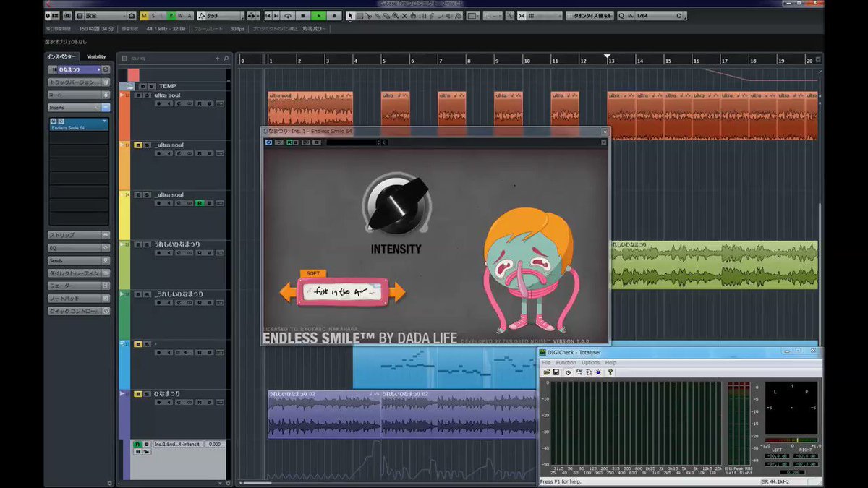Image resolution: width=868 pixels, height=488 pixels.
Task: Unmute the yellow-muted _ultra soul track
Action: click(138, 145)
